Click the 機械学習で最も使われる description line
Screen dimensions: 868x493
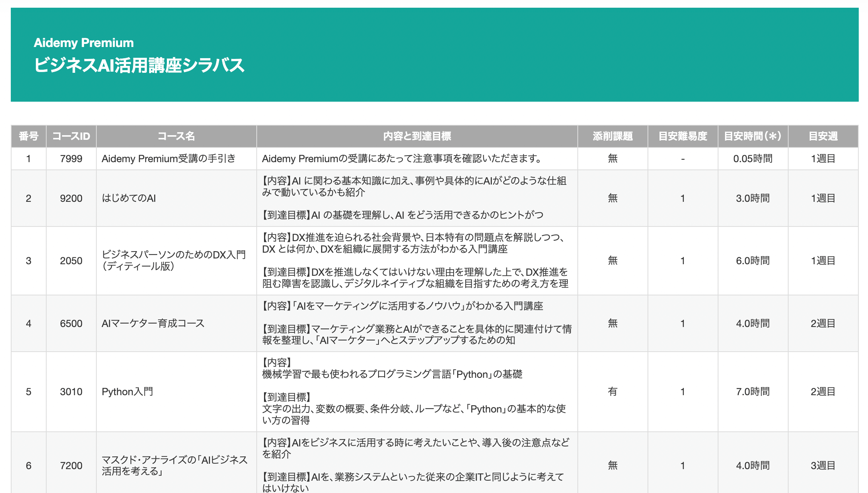(x=392, y=374)
